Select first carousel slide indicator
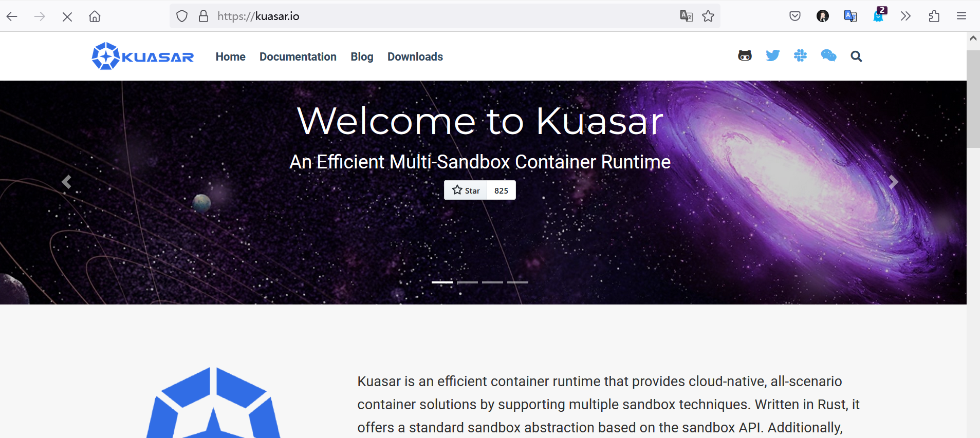The width and height of the screenshot is (980, 438). click(x=442, y=282)
